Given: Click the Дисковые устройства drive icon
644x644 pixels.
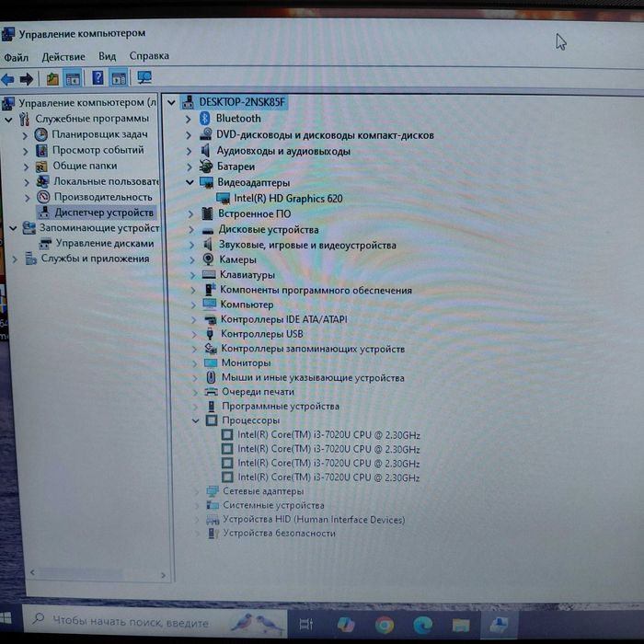Looking at the screenshot, I should coord(208,230).
